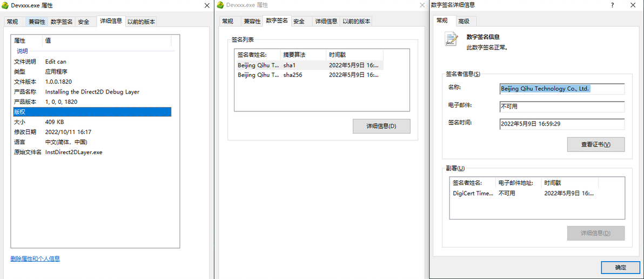Viewport: 644px width, 279px height.
Task: Close the left Devxxx.exe properties window
Action: [207, 5]
